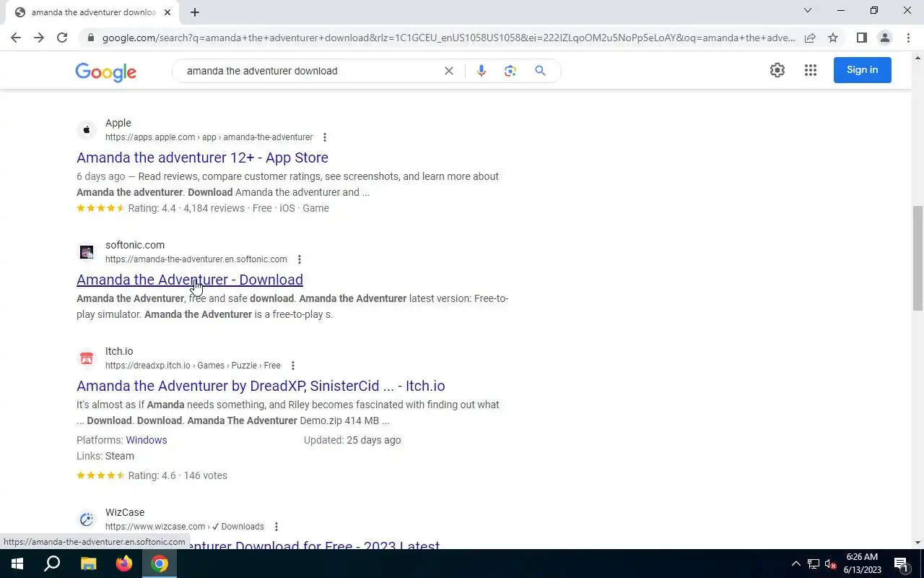924x578 pixels.
Task: Go to the Google home logo
Action: (x=106, y=72)
